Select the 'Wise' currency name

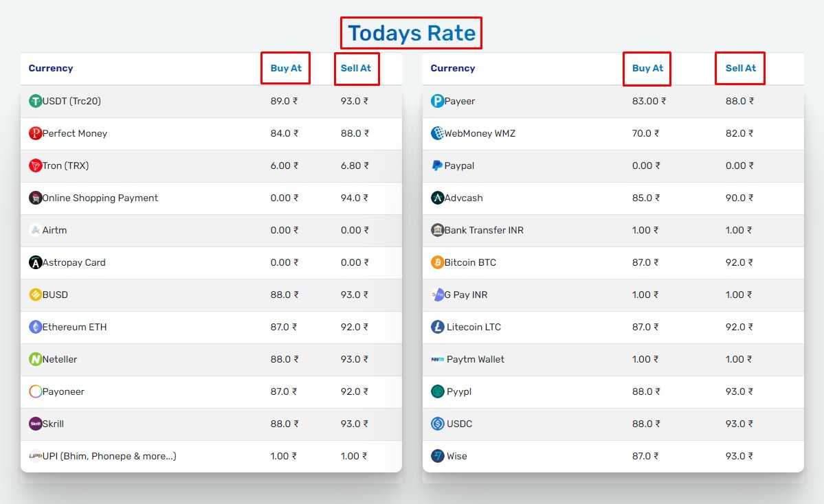coord(456,456)
